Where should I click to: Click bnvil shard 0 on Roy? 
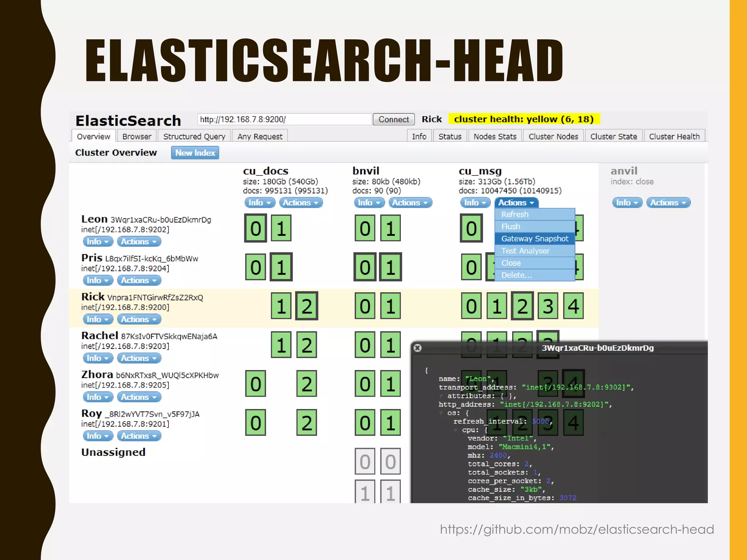(365, 423)
